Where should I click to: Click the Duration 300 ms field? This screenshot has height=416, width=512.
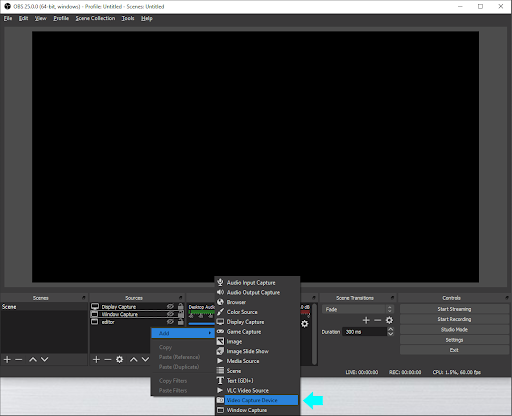(x=365, y=332)
